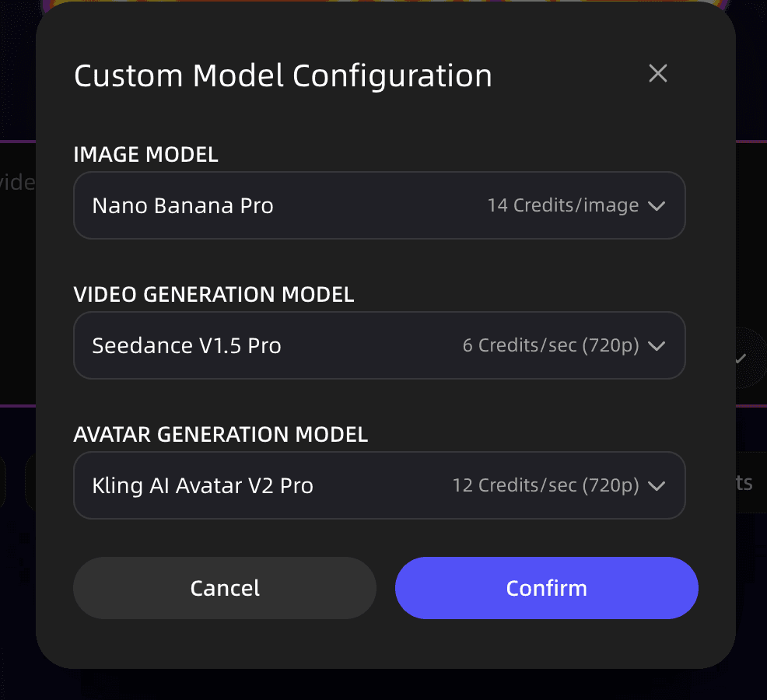Select the Seedance V1.5 Pro model name
This screenshot has width=767, height=700.
[187, 345]
